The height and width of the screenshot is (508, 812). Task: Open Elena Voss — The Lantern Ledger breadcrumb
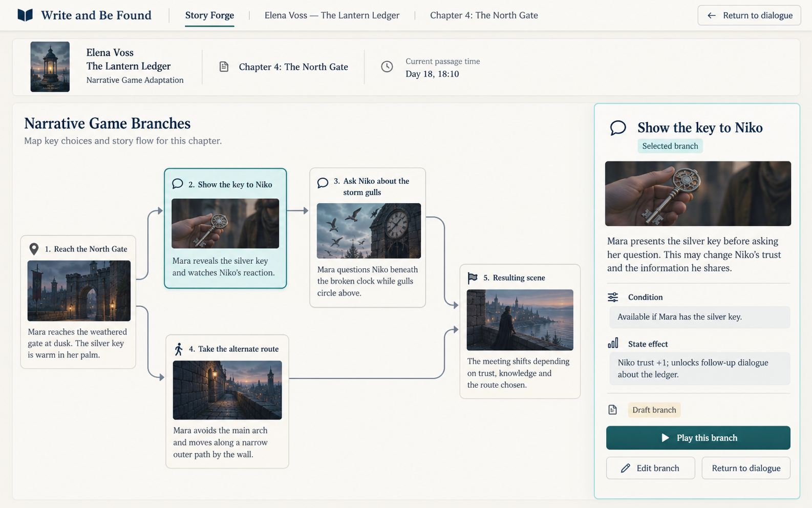tap(332, 15)
